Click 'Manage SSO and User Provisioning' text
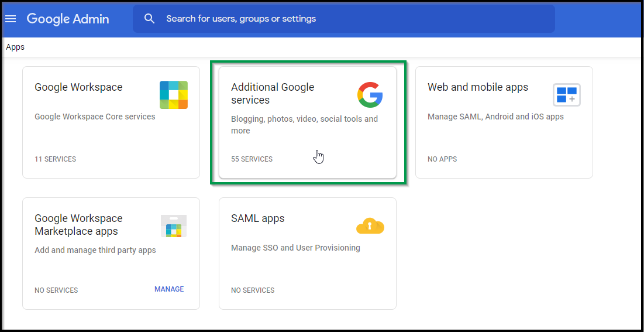This screenshot has width=644, height=332. pyautogui.click(x=296, y=248)
